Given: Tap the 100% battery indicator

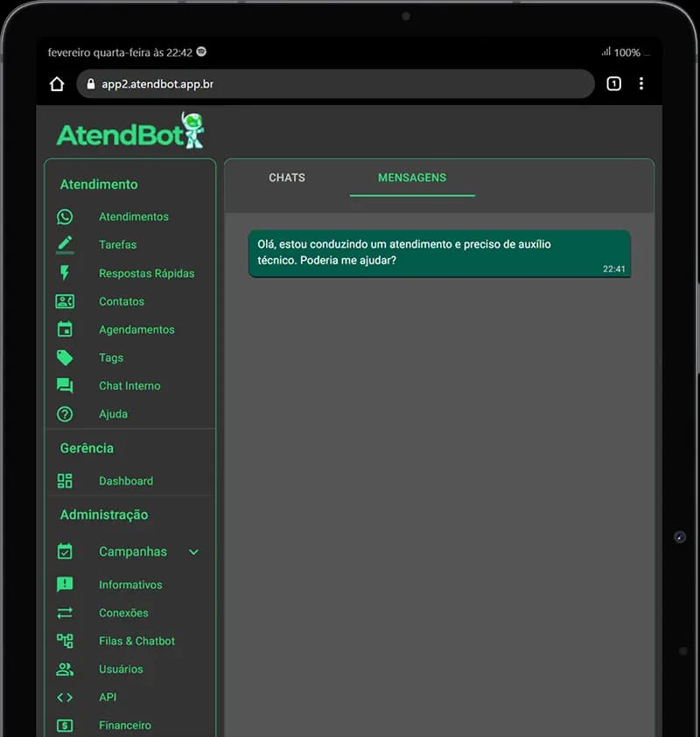Looking at the screenshot, I should [x=626, y=53].
